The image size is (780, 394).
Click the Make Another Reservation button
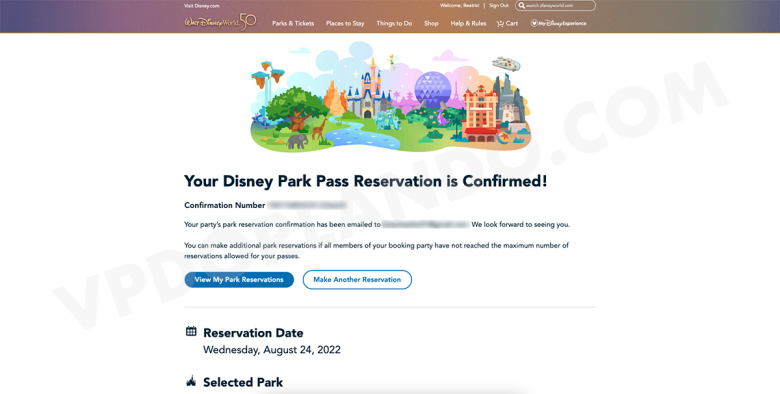(x=357, y=280)
